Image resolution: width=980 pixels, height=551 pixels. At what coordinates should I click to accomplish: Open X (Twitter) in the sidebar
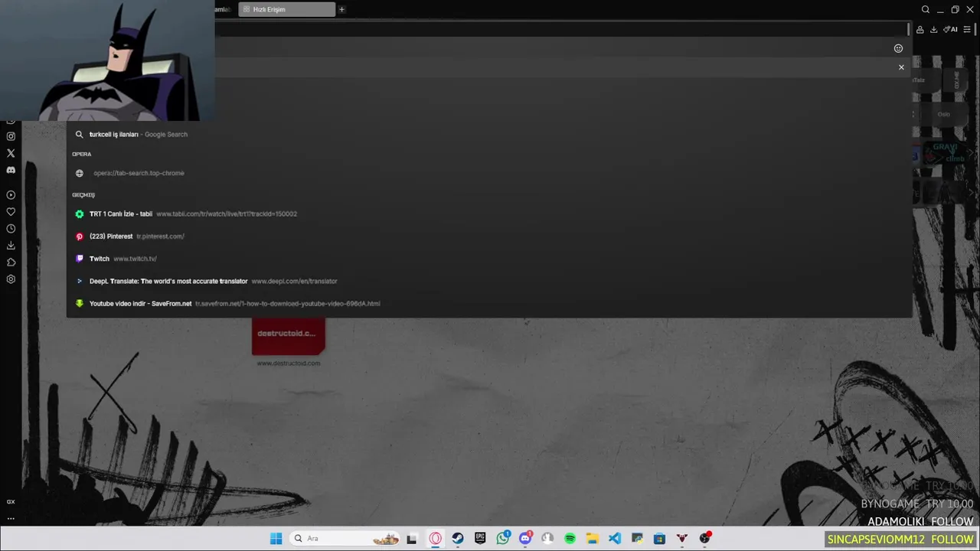point(11,153)
